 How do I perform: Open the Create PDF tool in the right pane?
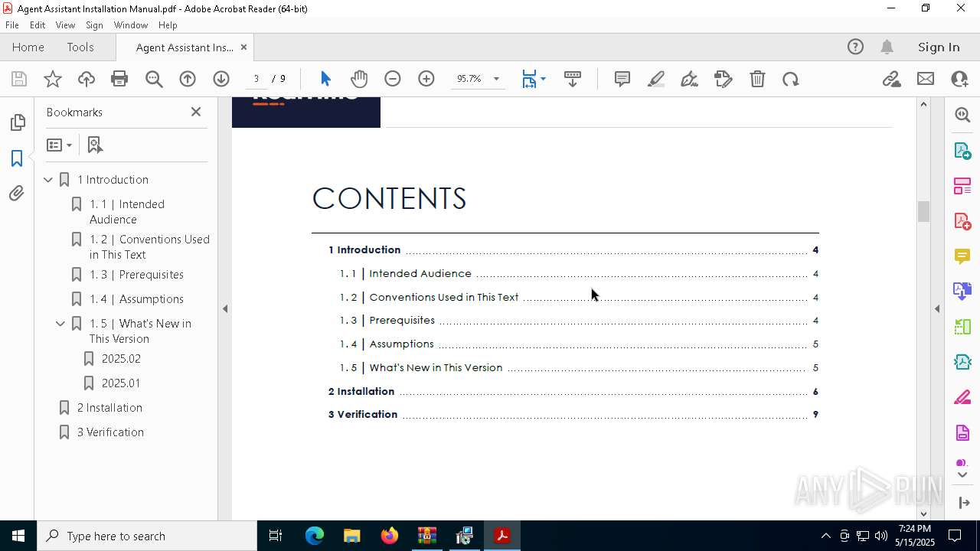(x=962, y=221)
